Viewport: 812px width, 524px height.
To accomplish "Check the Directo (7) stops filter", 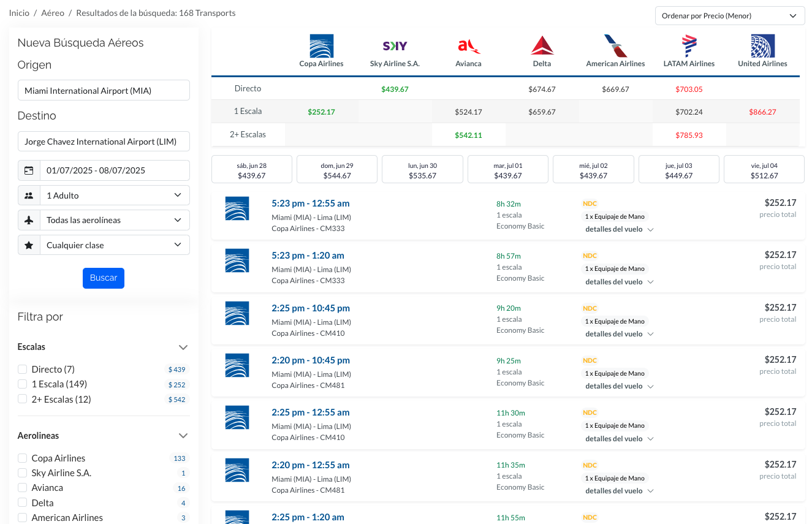I will [23, 369].
